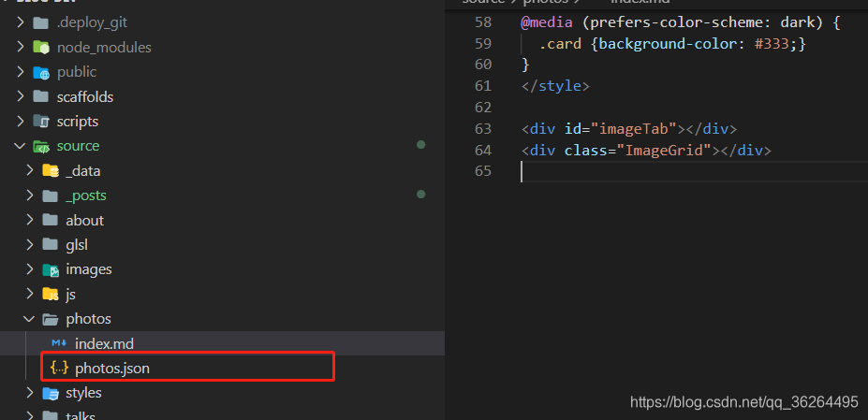Click the scaffolds folder icon
Image resolution: width=868 pixels, height=420 pixels.
[41, 96]
